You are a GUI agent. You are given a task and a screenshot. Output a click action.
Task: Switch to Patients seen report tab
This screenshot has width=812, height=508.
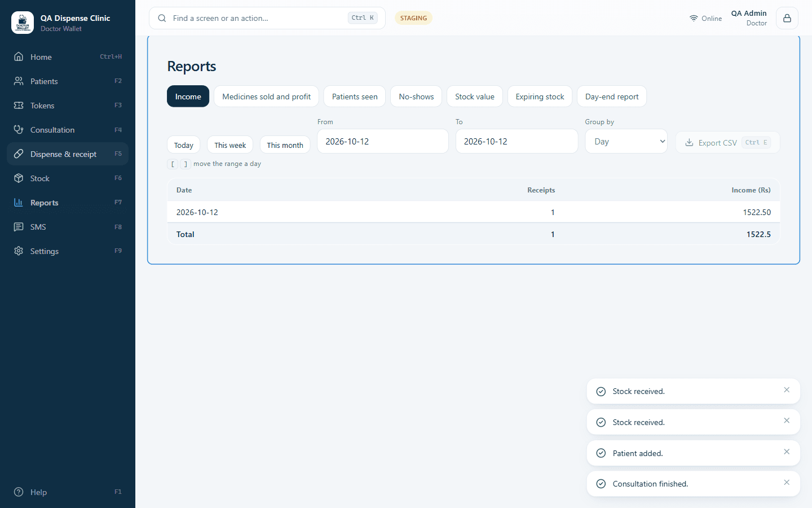[x=355, y=97]
